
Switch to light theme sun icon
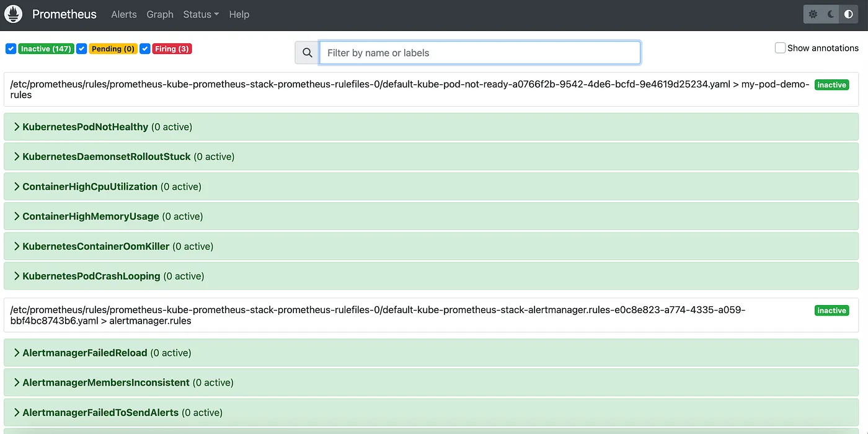(x=813, y=14)
